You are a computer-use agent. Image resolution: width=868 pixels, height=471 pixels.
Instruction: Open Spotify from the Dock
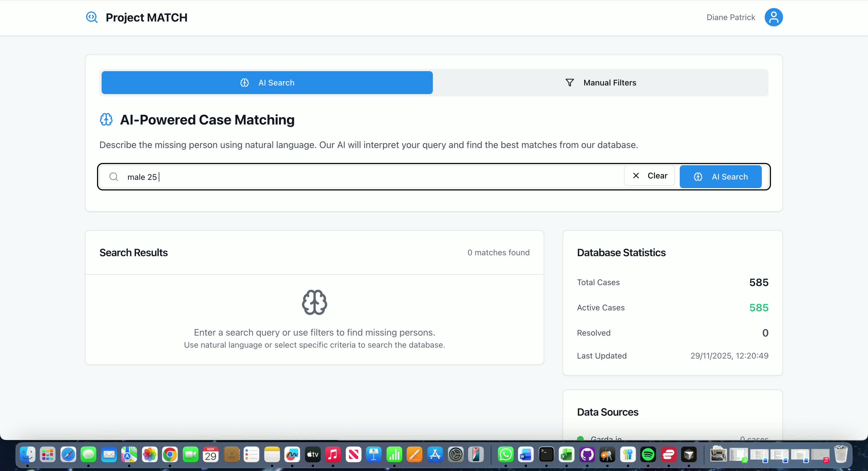click(x=648, y=454)
